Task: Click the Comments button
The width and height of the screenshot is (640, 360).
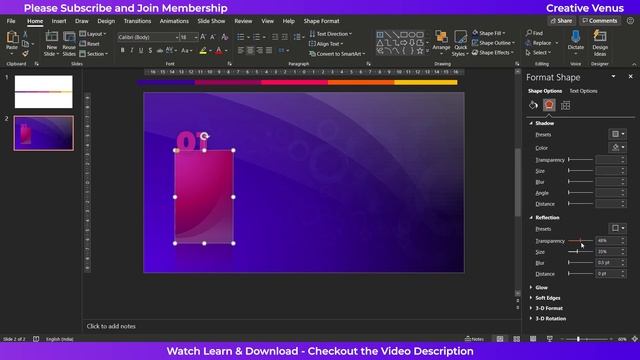Action: click(600, 21)
